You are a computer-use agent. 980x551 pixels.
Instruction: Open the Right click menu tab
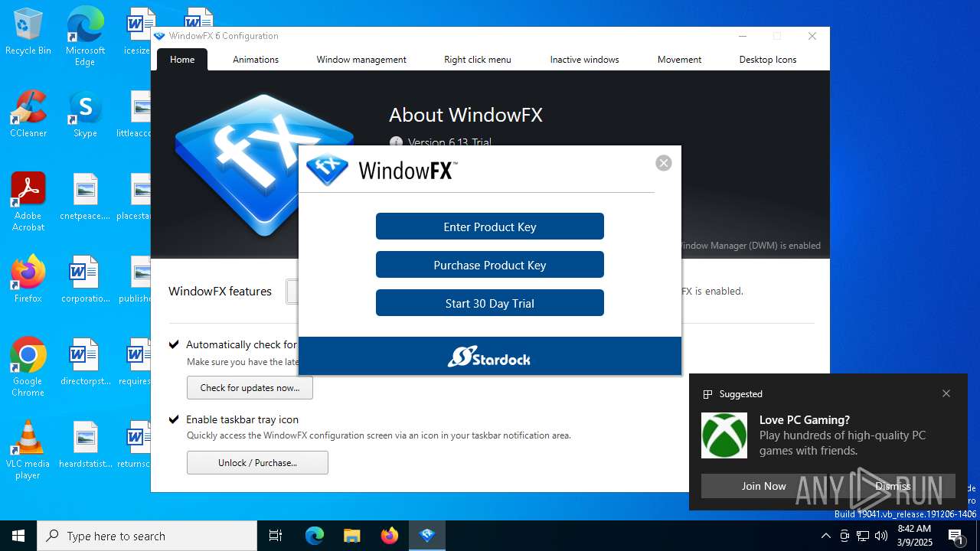(478, 60)
